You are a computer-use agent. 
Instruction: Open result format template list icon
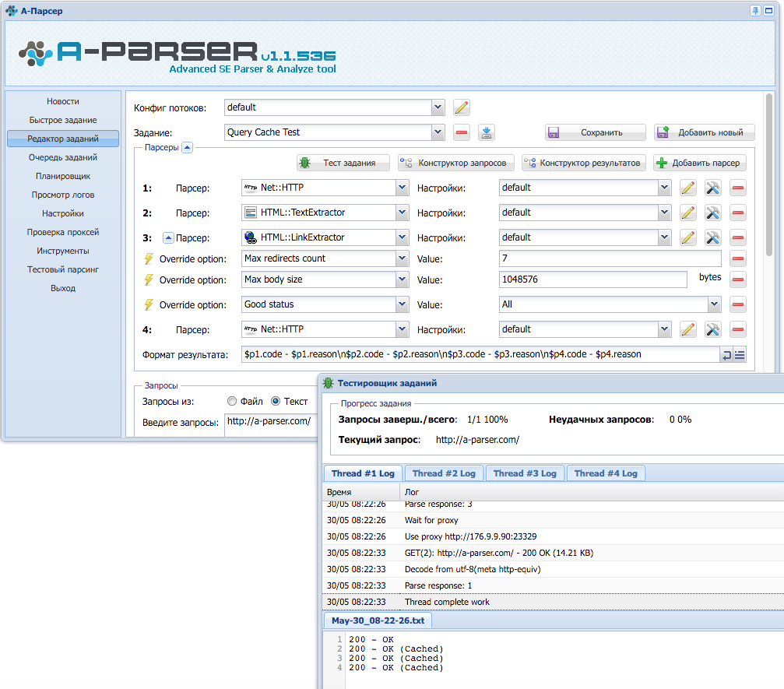pyautogui.click(x=740, y=355)
